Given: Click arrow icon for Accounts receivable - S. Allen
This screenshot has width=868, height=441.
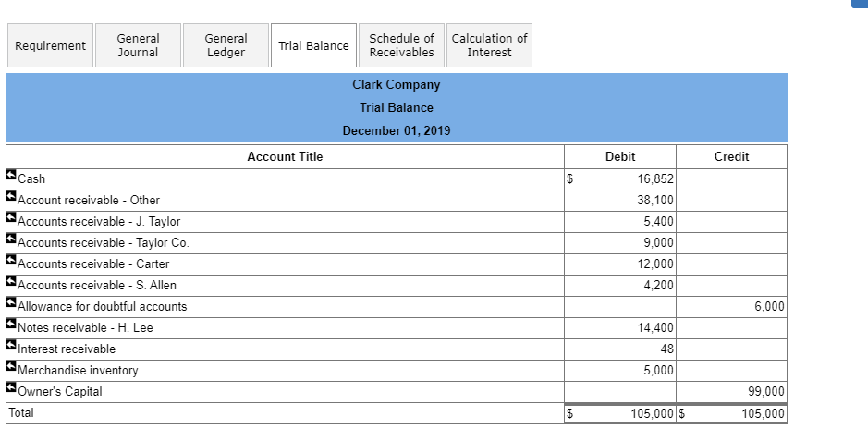Looking at the screenshot, I should pos(11,281).
